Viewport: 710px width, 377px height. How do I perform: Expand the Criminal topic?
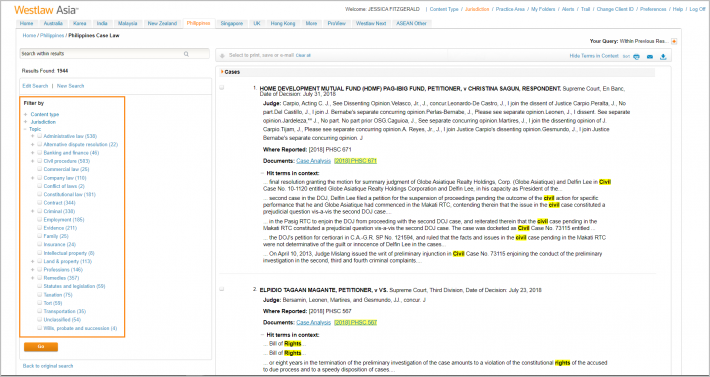tap(33, 211)
